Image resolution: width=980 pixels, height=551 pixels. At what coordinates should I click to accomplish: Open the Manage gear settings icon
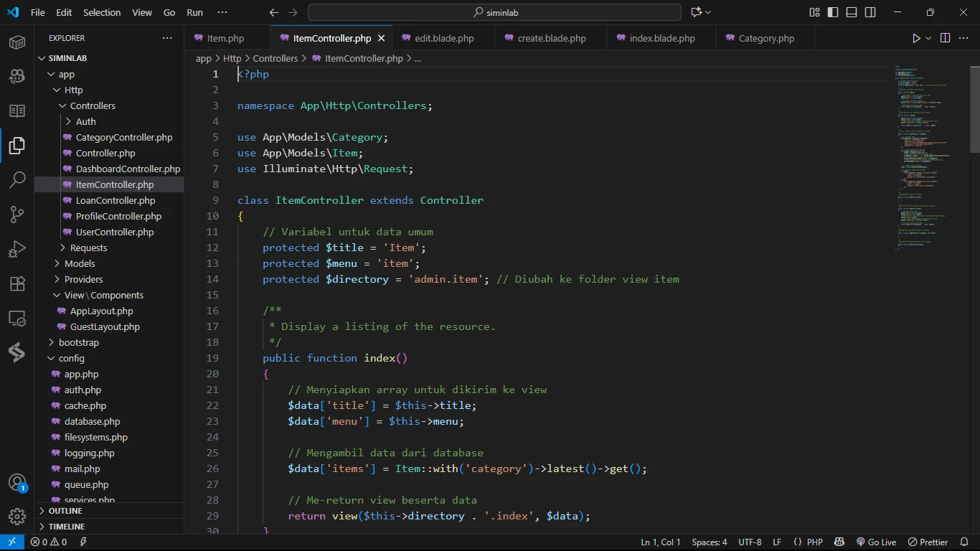pyautogui.click(x=17, y=517)
